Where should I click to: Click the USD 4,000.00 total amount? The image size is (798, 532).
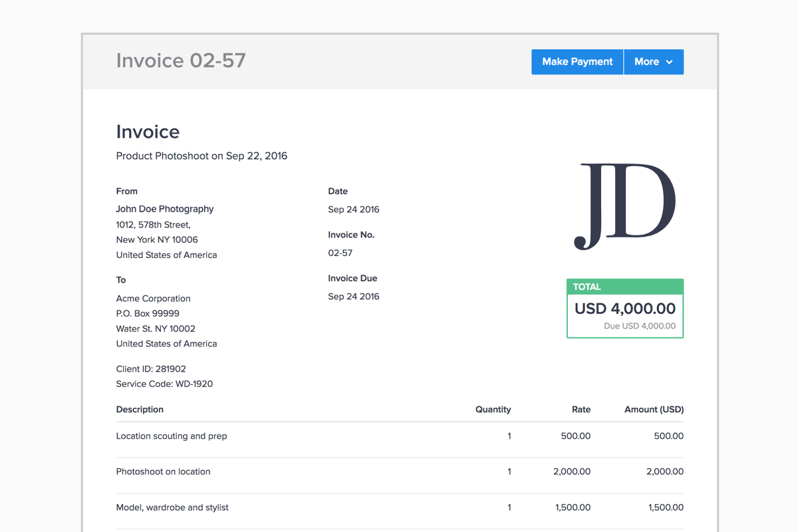(624, 309)
